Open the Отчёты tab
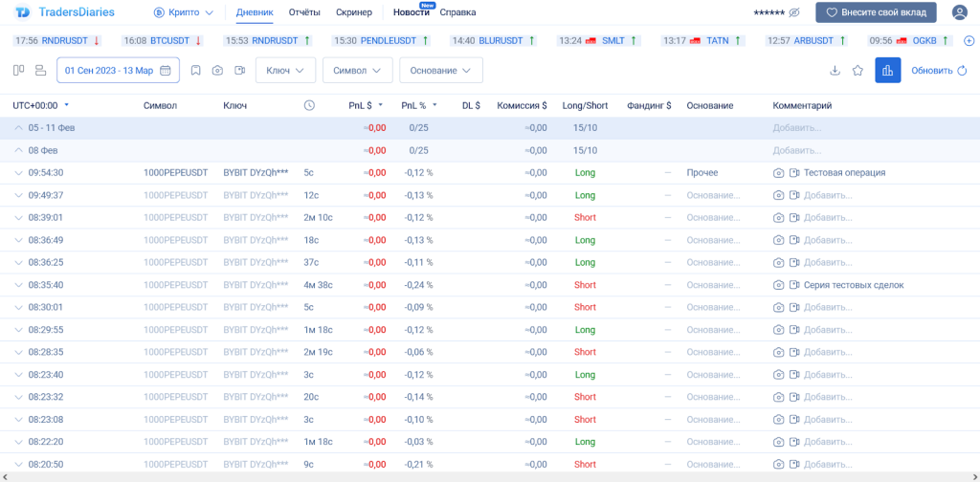The width and height of the screenshot is (980, 482). 305,12
